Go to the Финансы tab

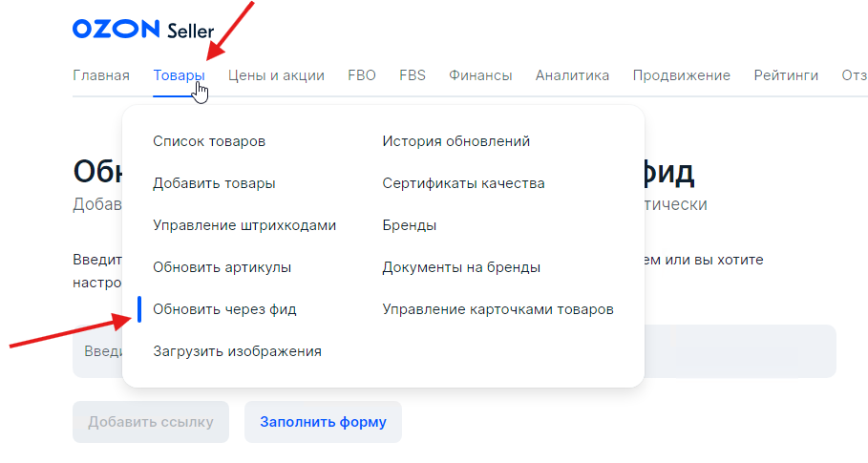(480, 75)
